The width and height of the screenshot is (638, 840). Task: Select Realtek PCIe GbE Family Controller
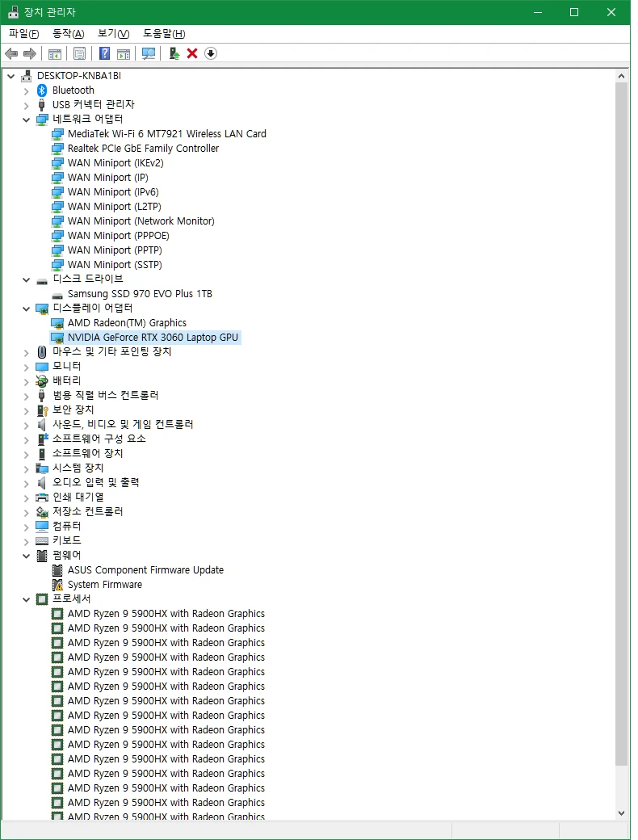click(143, 149)
